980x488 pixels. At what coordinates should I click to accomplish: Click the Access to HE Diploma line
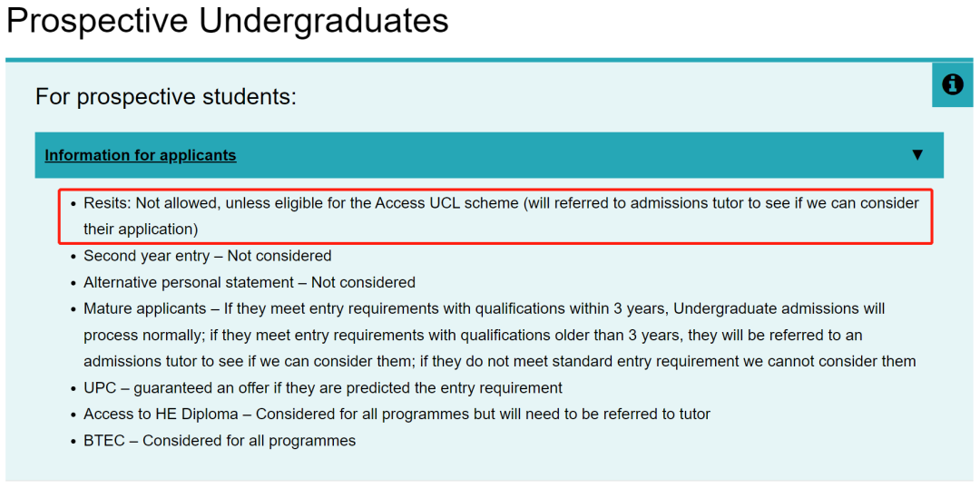pos(397,415)
